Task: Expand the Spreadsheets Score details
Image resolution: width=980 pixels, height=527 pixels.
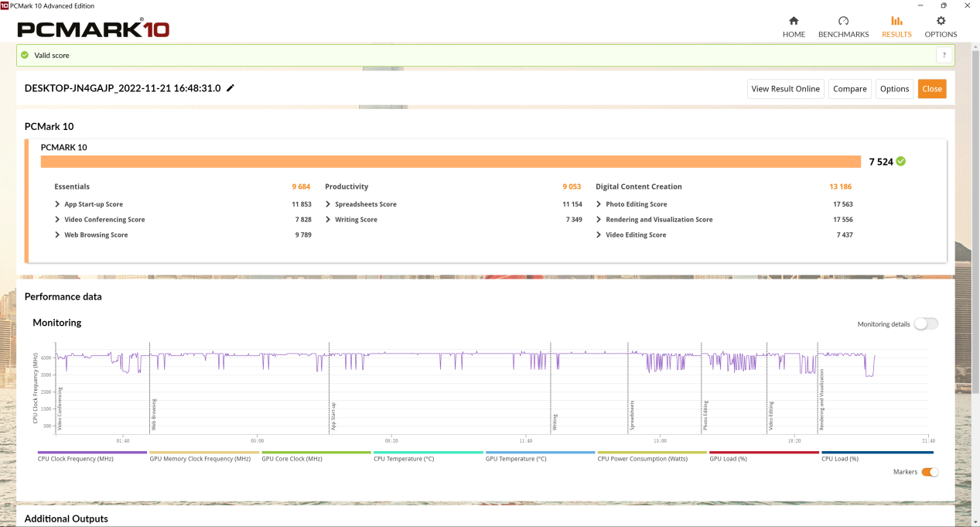Action: pyautogui.click(x=329, y=204)
